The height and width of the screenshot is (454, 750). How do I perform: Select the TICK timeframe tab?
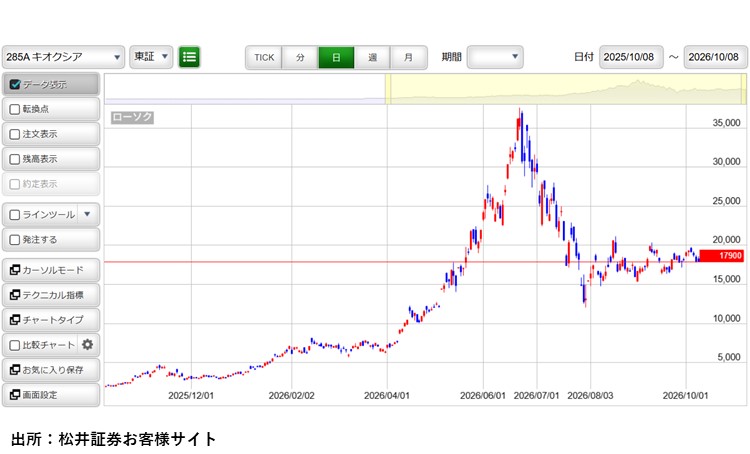click(x=264, y=57)
